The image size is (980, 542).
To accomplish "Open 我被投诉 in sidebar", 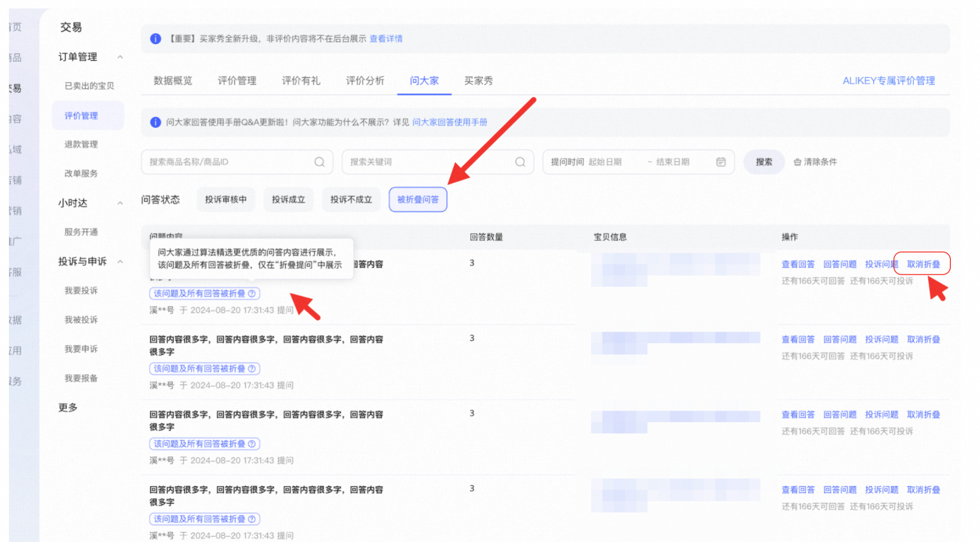I will (x=81, y=320).
